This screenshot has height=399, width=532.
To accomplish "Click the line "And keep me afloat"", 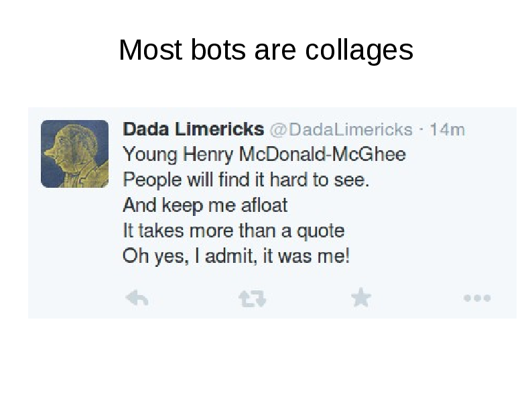I will click(205, 206).
